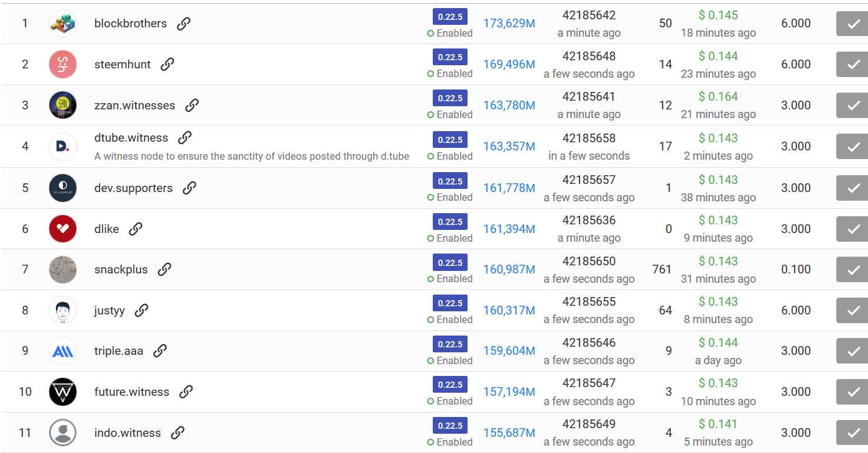Click 'a day ago' feed time
This screenshot has width=868, height=453.
click(x=718, y=360)
